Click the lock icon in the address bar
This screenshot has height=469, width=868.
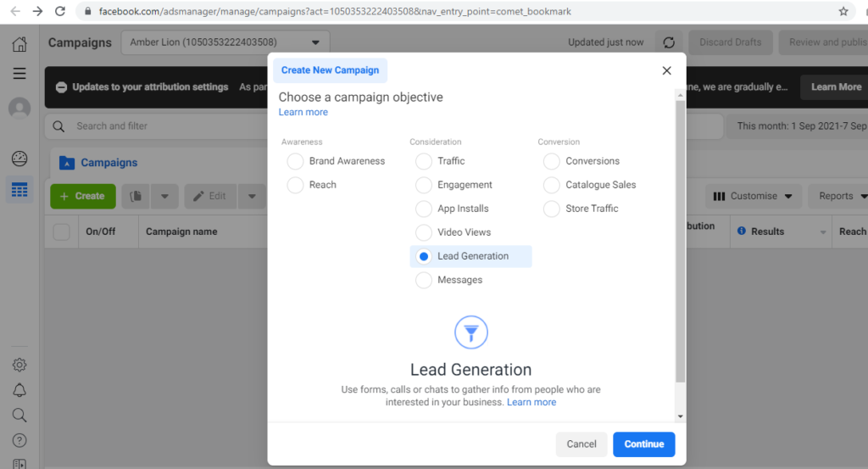click(x=87, y=11)
